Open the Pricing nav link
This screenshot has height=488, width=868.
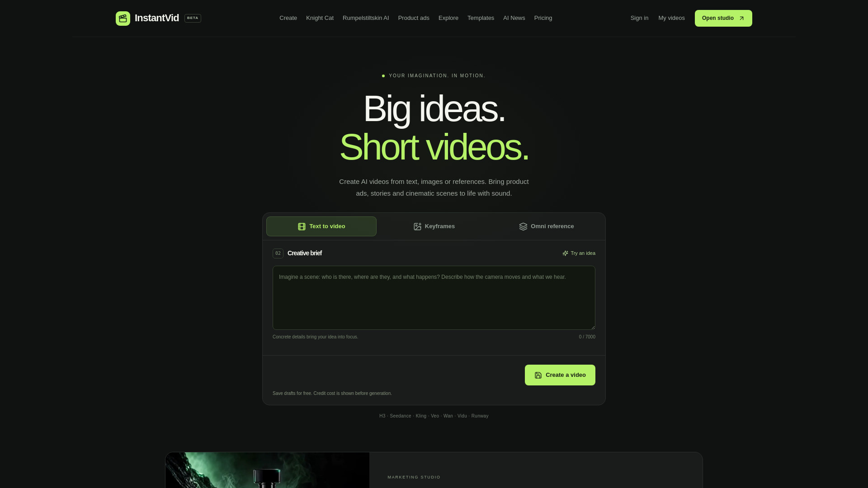pos(543,18)
